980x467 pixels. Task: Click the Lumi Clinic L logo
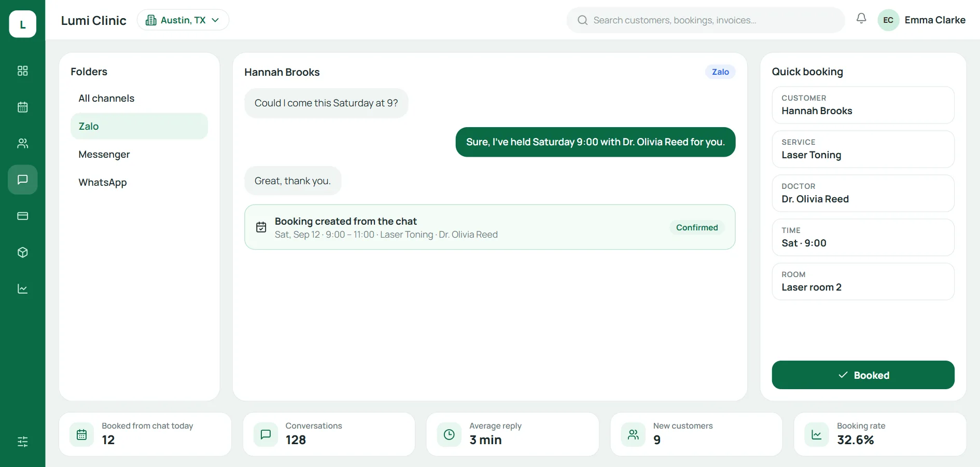23,24
